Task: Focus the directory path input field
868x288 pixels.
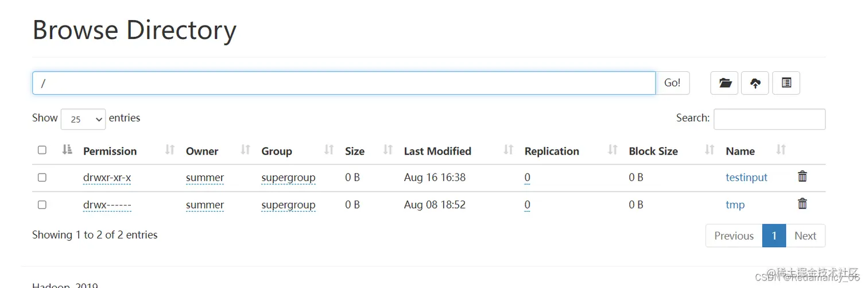Action: (x=344, y=83)
